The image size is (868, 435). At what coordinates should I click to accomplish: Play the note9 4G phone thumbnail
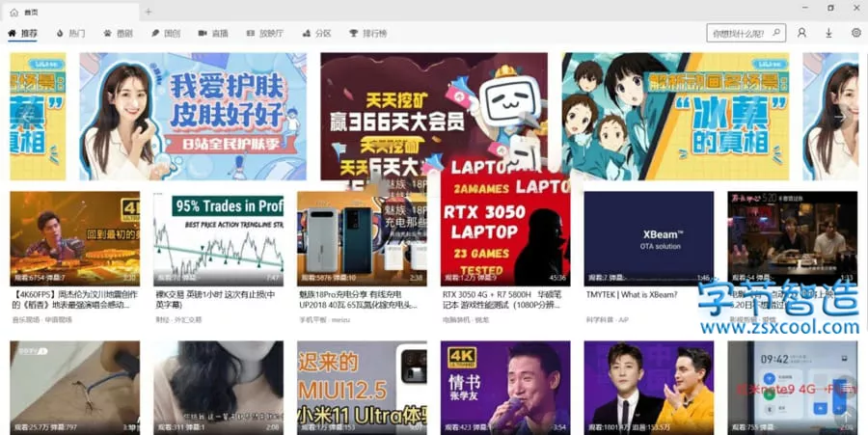click(x=792, y=388)
